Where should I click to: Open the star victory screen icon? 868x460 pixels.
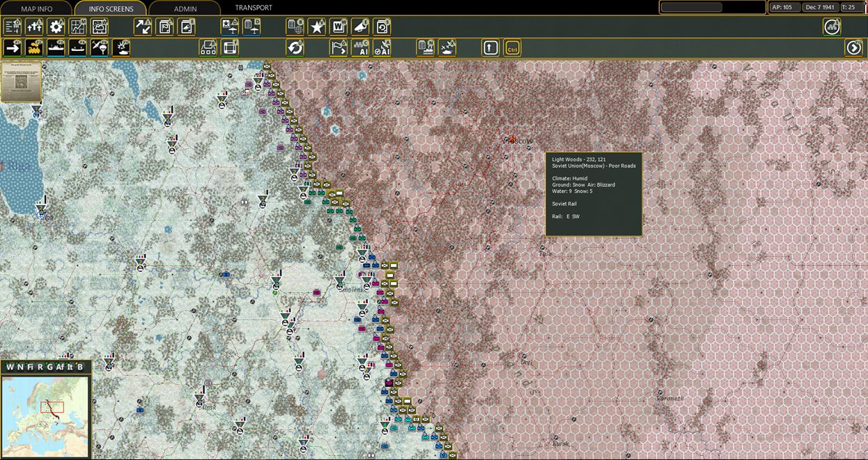(317, 27)
